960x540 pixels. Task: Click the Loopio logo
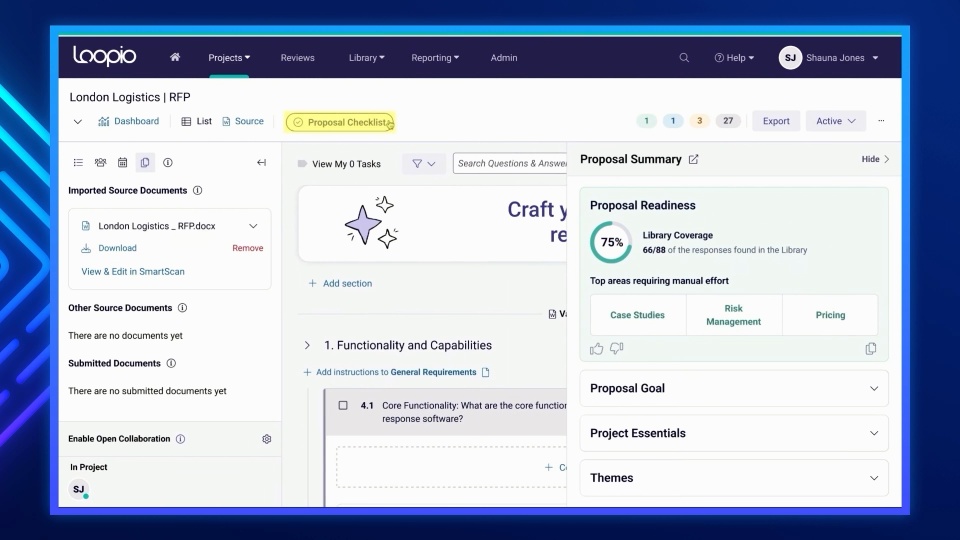click(105, 56)
